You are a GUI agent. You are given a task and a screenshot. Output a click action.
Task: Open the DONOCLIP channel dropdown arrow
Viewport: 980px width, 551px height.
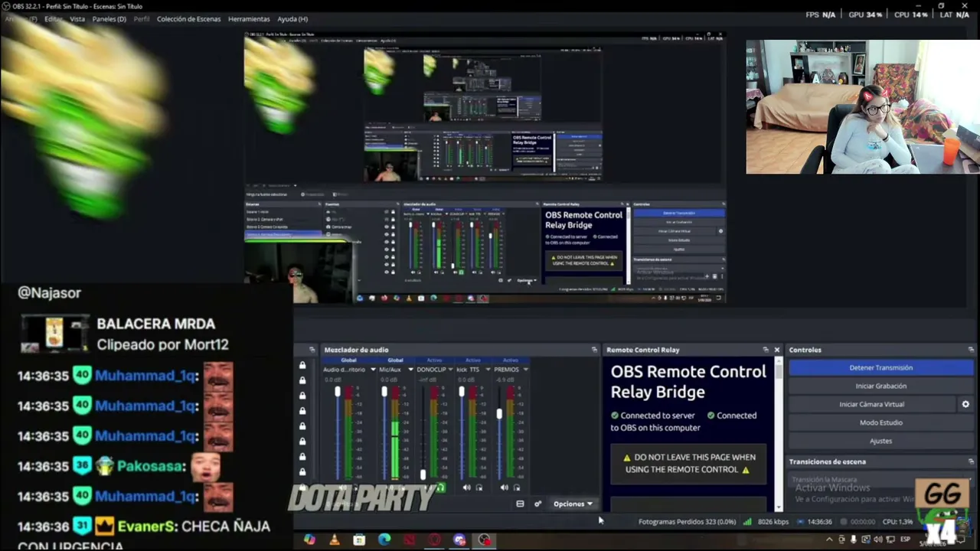point(451,370)
